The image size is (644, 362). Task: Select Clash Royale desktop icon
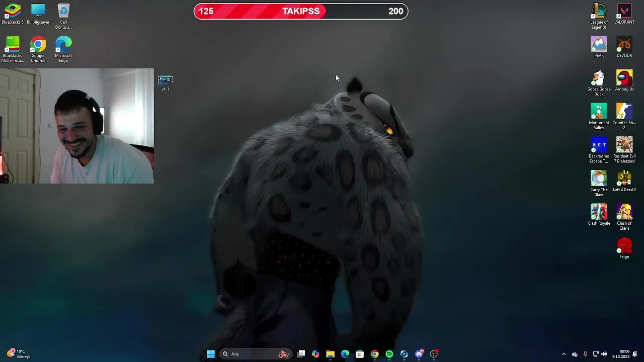(599, 215)
